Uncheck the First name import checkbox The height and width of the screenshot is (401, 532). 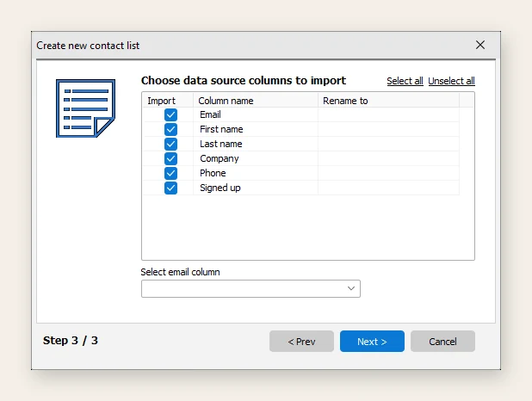[170, 129]
